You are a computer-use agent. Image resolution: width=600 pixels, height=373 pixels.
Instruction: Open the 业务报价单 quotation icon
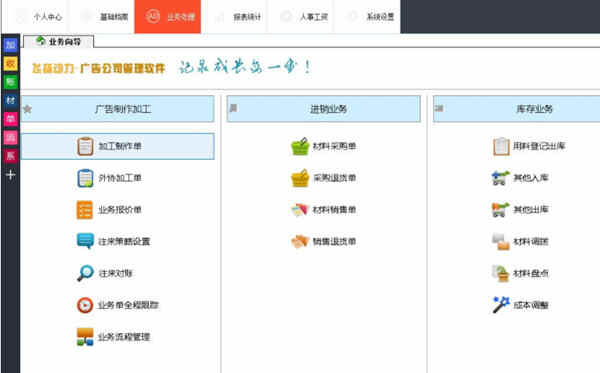(85, 210)
